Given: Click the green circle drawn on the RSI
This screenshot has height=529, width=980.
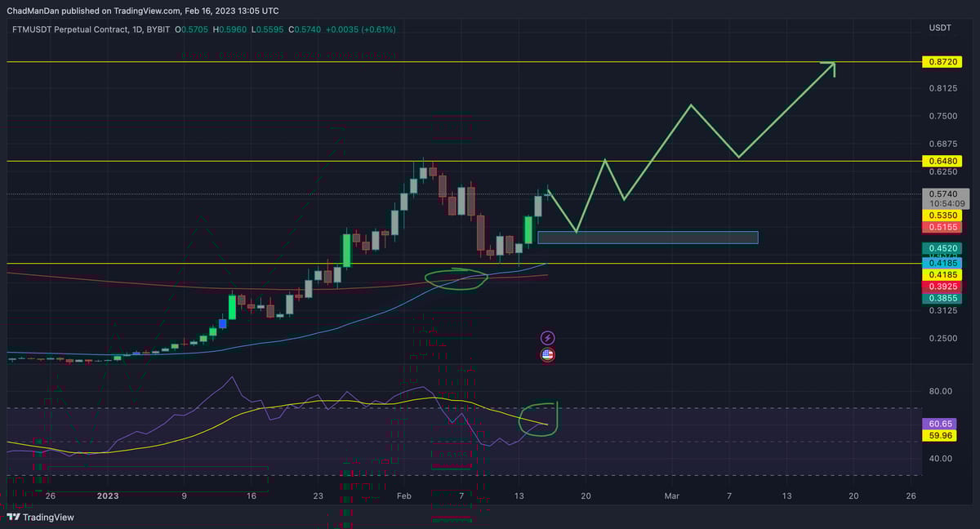Looking at the screenshot, I should pyautogui.click(x=540, y=418).
